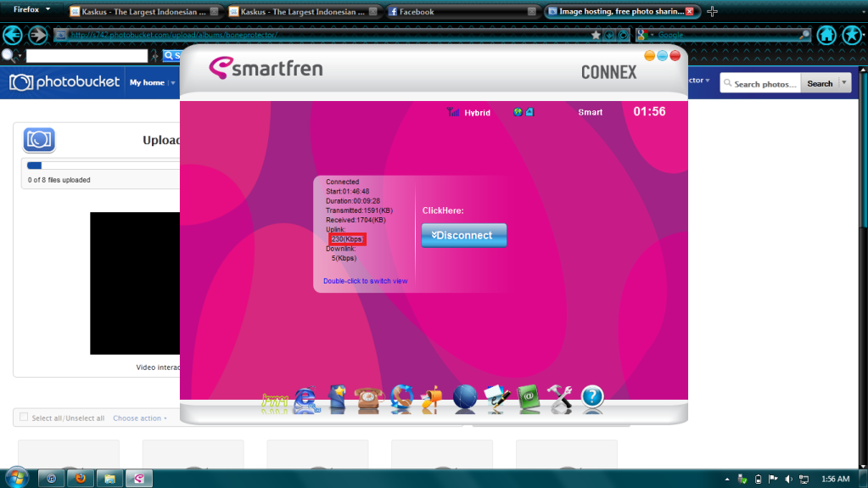The image size is (868, 488).
Task: Open the Choose action dropdown
Action: point(140,418)
